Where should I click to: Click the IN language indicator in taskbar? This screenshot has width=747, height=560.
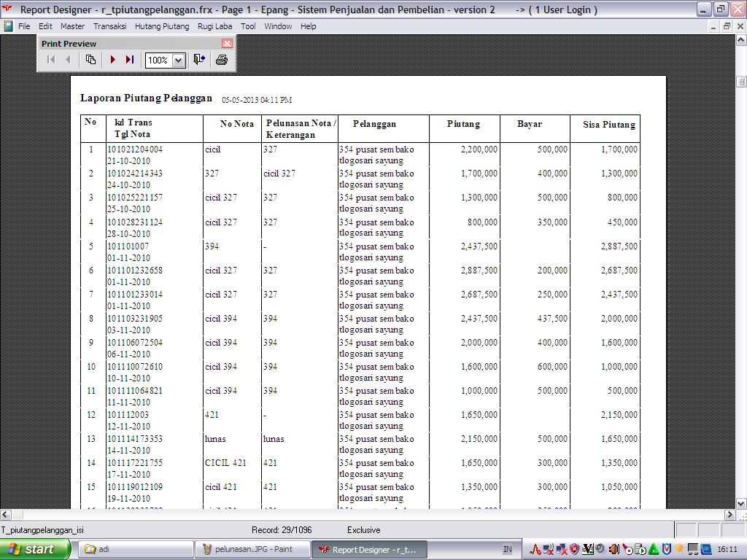[x=507, y=549]
